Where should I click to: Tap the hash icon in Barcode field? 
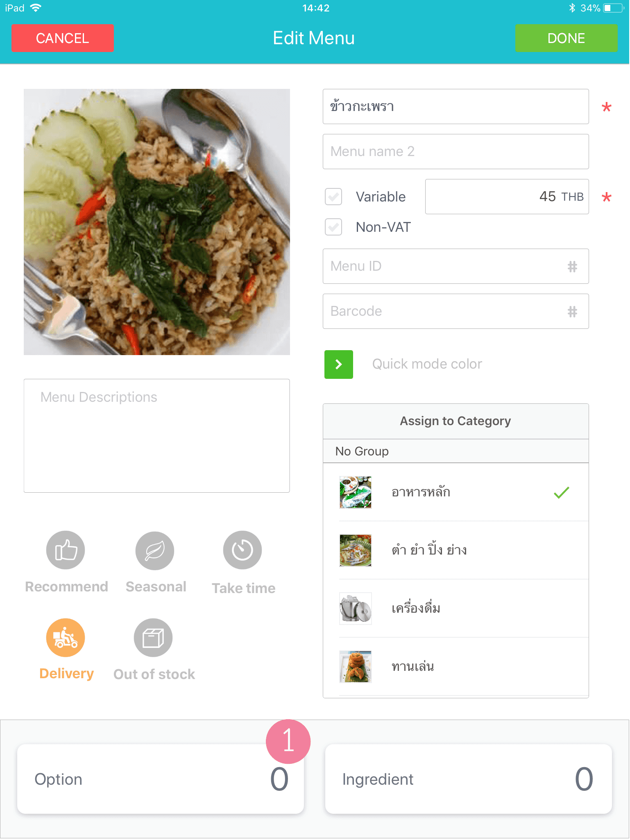pos(572,312)
